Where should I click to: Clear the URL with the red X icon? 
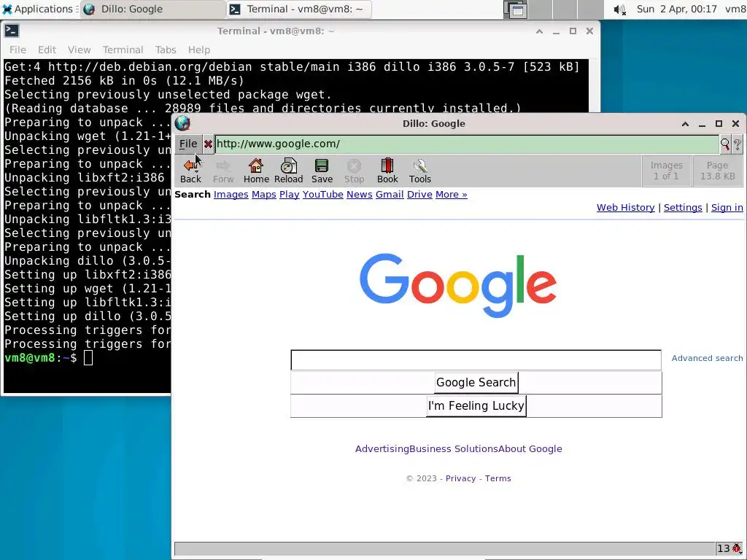(x=208, y=144)
